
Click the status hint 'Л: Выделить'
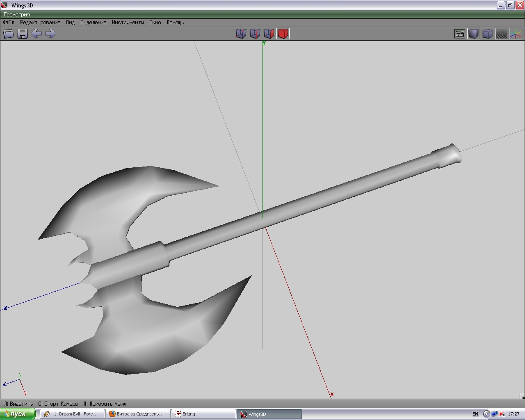pos(18,404)
